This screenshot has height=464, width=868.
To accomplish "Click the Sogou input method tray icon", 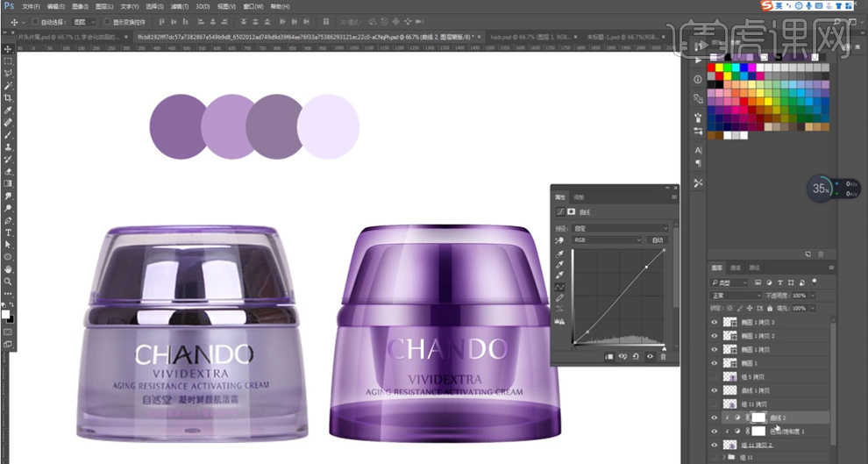I will click(x=766, y=5).
